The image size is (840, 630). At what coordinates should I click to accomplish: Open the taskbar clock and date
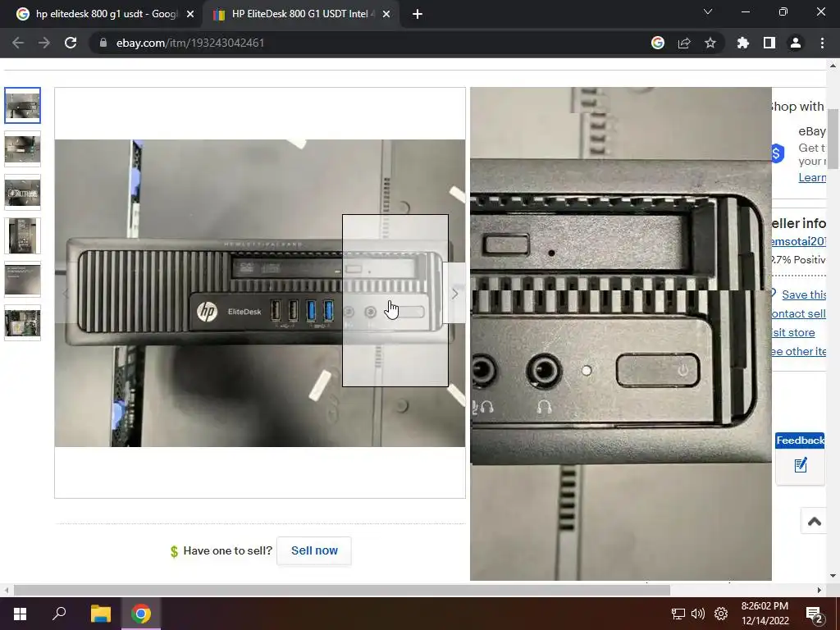(765, 614)
